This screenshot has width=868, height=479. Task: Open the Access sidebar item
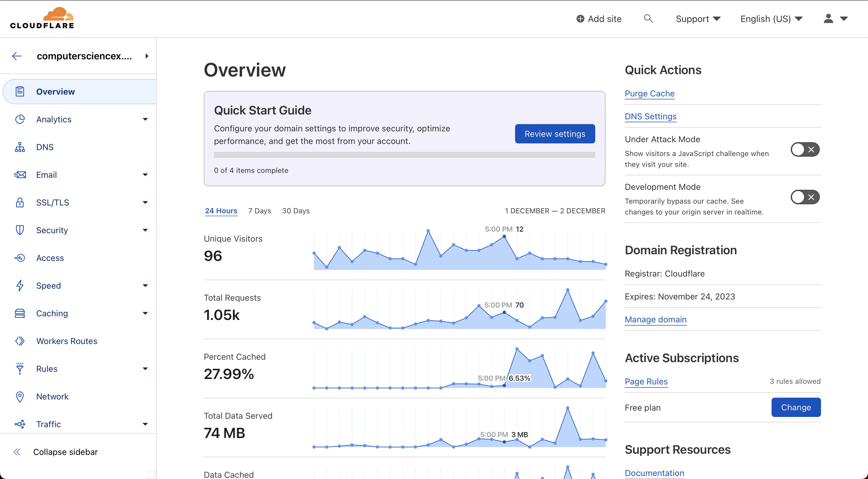[x=78, y=258]
